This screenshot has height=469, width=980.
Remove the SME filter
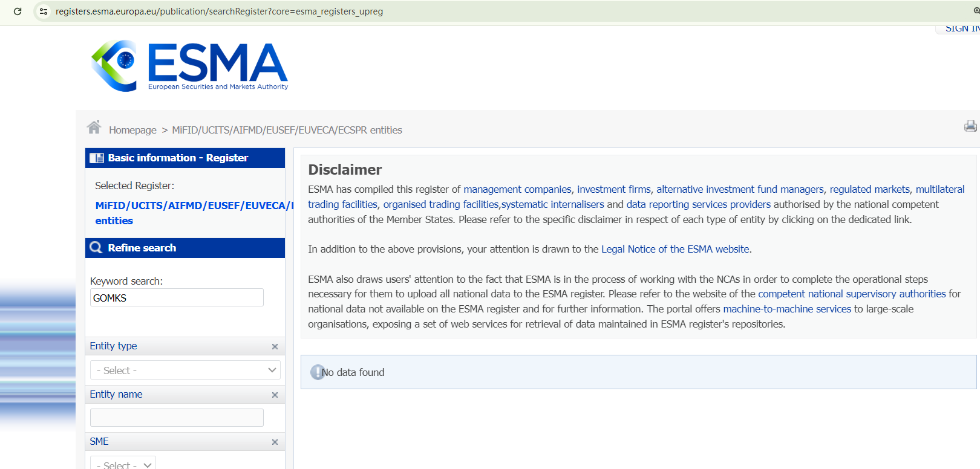[275, 442]
